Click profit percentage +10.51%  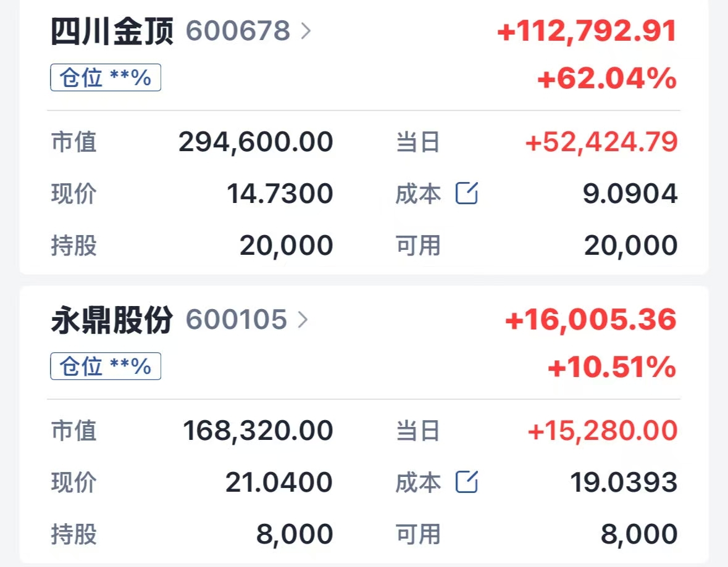click(612, 368)
